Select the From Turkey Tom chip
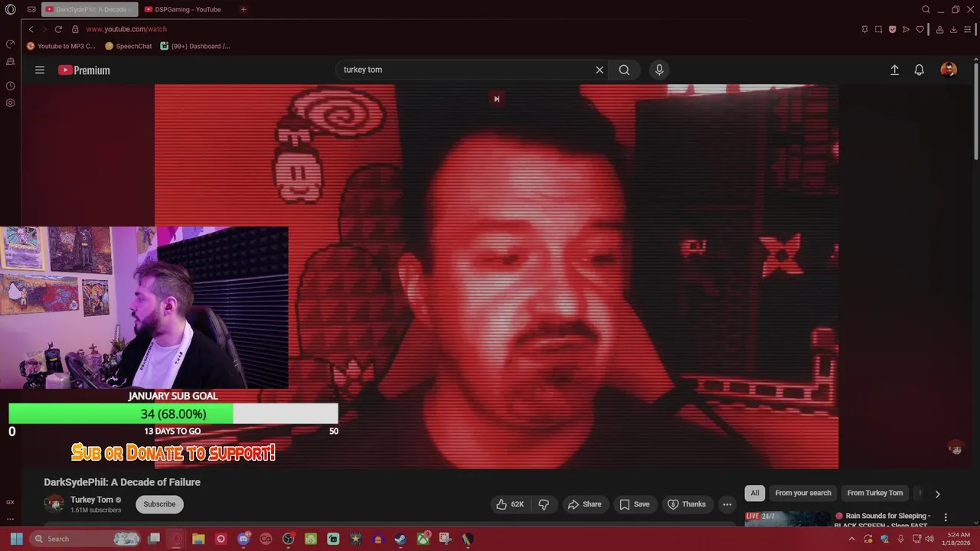The width and height of the screenshot is (980, 551). click(875, 494)
